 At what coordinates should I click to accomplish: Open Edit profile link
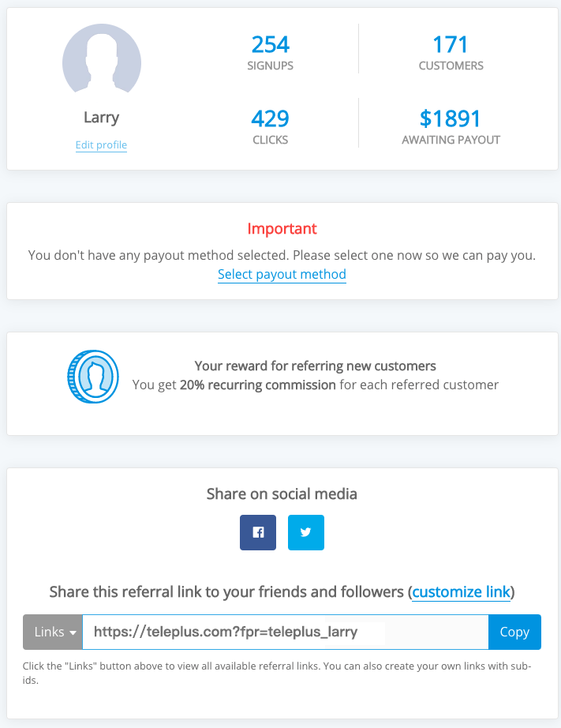coord(101,144)
